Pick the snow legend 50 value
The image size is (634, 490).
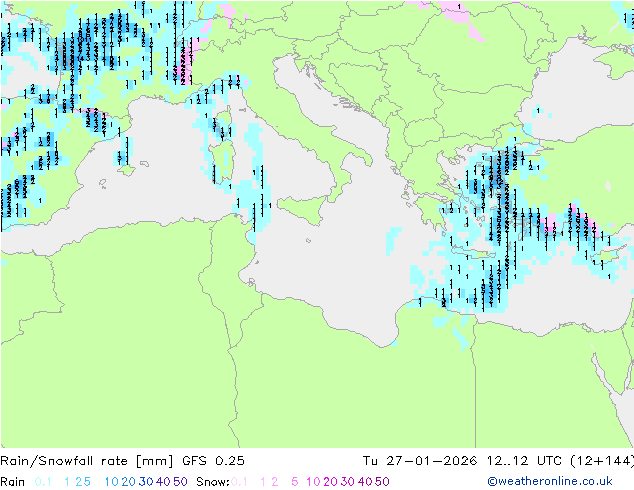click(x=382, y=482)
